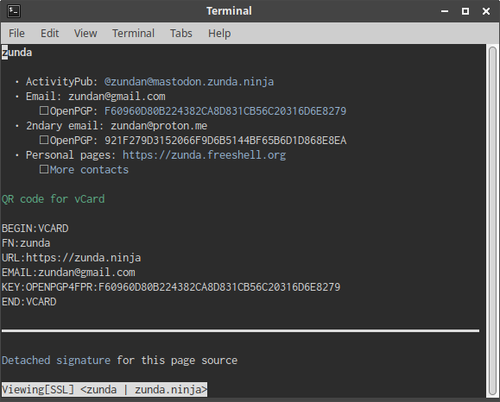Open https://zunda.freeshell.org personal pages link
Viewport: 500px width, 402px height.
coord(204,155)
